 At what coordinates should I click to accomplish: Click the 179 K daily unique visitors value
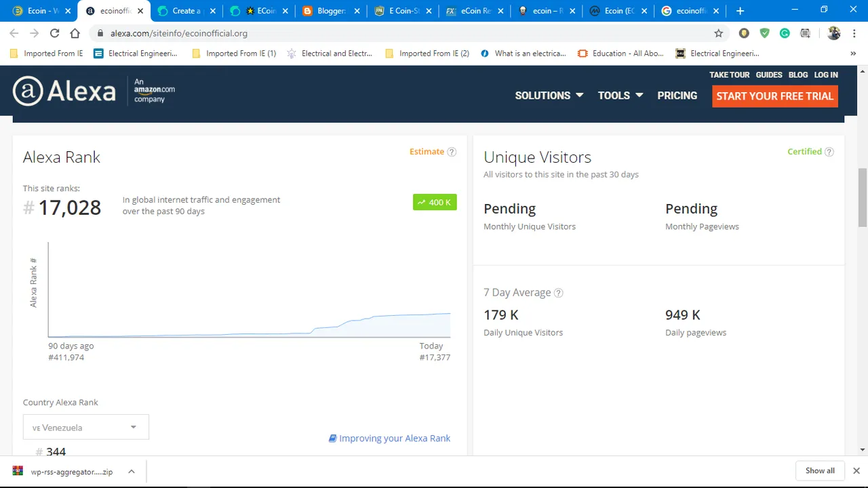pos(501,314)
